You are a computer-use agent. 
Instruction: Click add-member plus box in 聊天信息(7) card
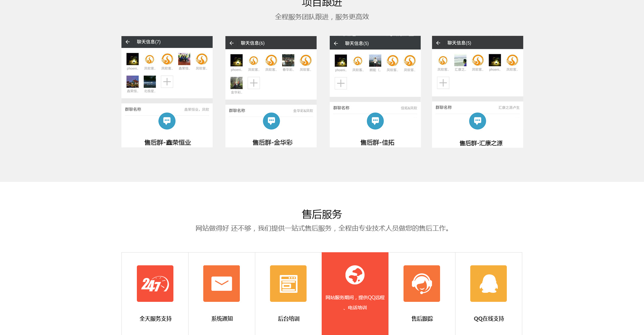click(x=167, y=82)
